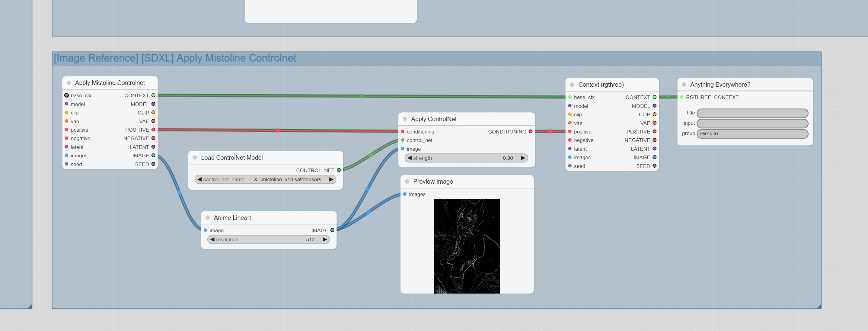Click CLIP output port on Apply Mistoline Controlnet
This screenshot has width=868, height=331.
tap(153, 113)
